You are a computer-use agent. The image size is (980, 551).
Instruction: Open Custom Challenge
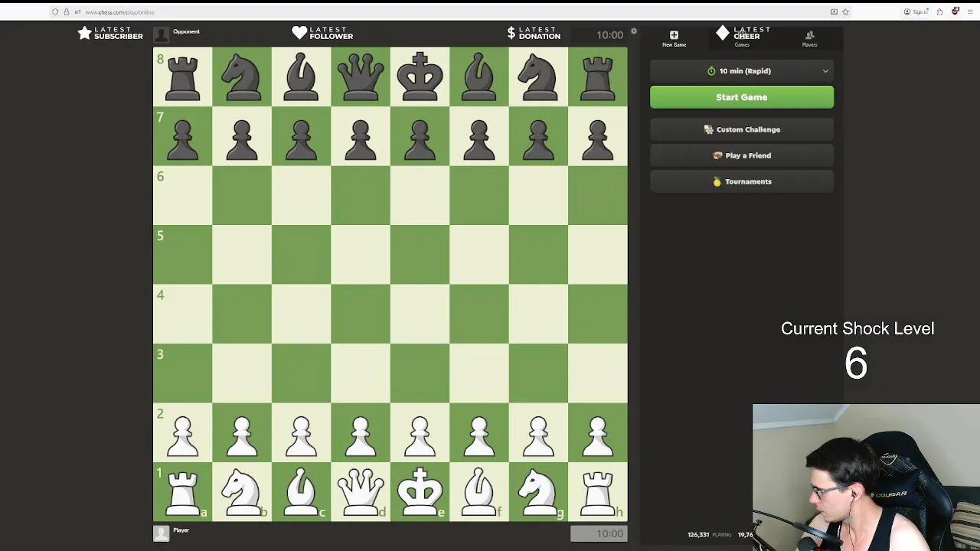742,129
